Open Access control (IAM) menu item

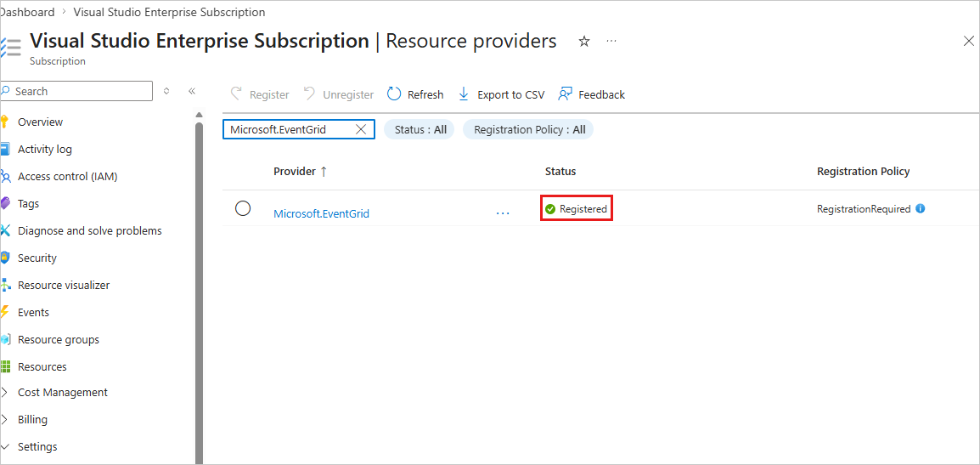[67, 177]
